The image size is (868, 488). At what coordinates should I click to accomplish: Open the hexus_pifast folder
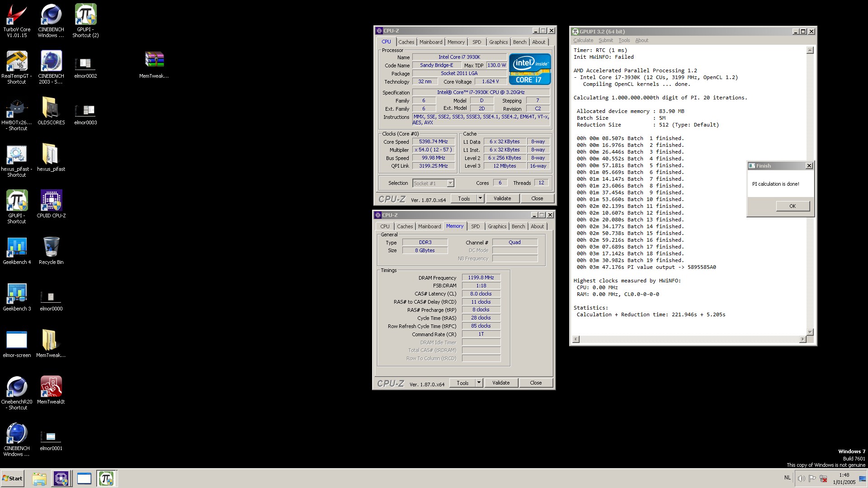[x=51, y=157]
